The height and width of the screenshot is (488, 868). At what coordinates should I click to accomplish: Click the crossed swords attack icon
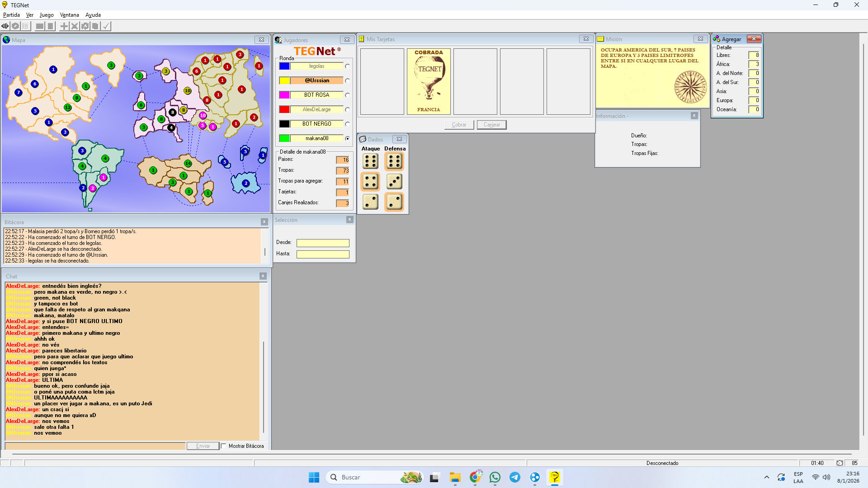click(75, 26)
